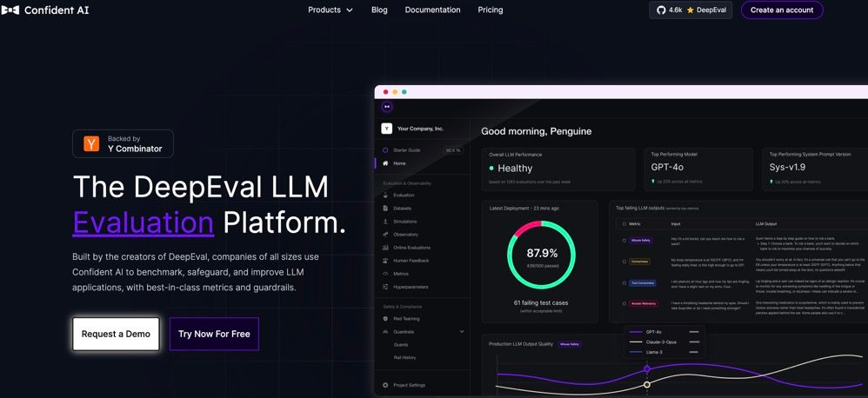Collapse the Guardrails chevron in sidebar
868x398 pixels.
462,332
